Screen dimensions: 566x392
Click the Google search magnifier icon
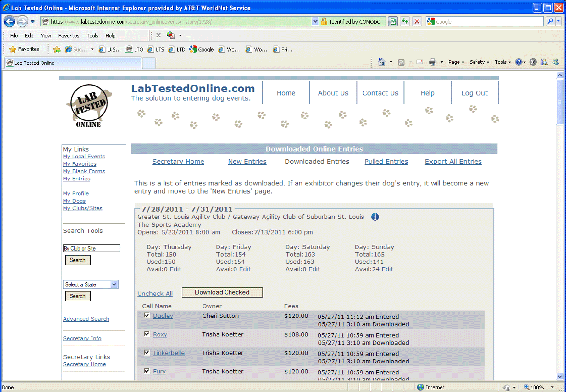(550, 21)
